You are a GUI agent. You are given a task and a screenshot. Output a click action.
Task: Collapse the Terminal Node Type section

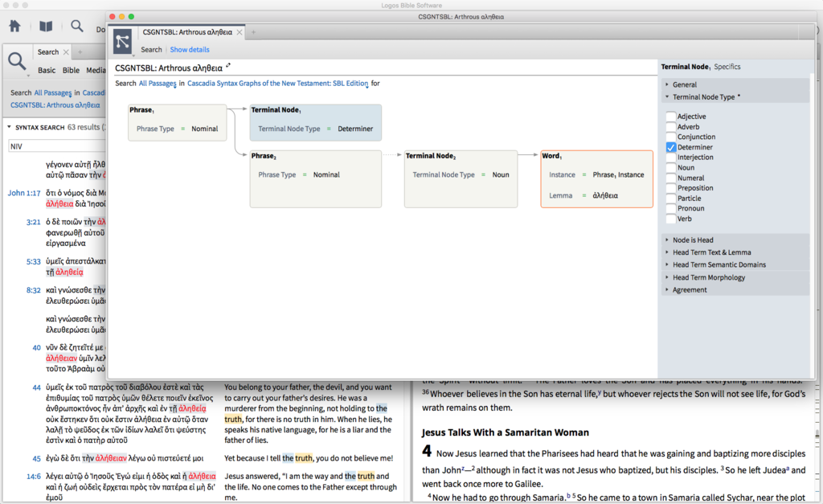coord(667,97)
